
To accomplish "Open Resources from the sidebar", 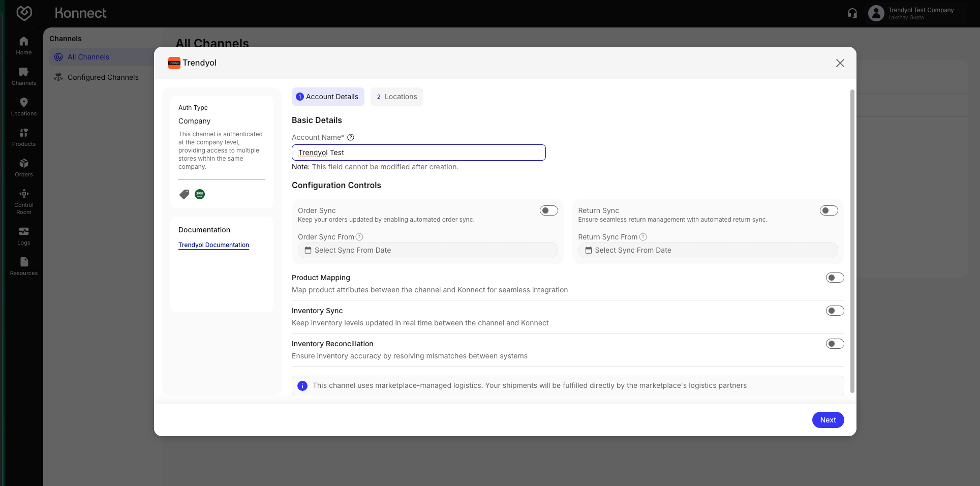I will pyautogui.click(x=24, y=266).
